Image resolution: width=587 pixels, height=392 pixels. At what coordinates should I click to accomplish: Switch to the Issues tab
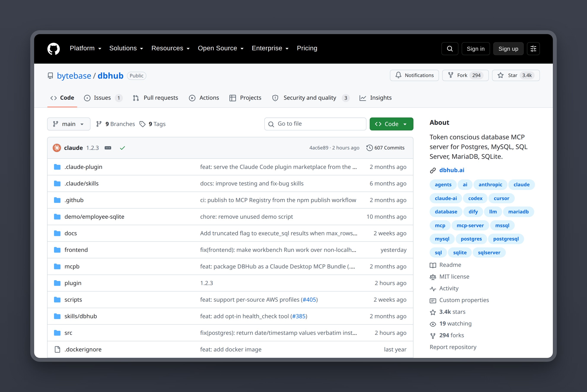click(103, 98)
